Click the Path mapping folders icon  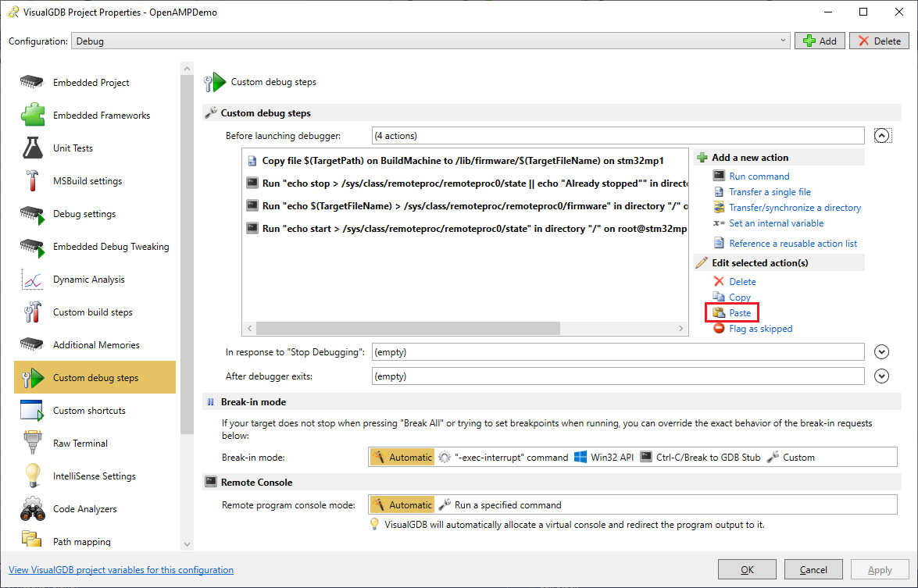(32, 540)
